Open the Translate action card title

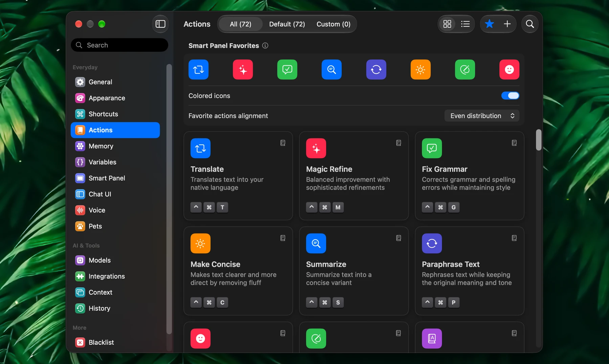point(207,169)
